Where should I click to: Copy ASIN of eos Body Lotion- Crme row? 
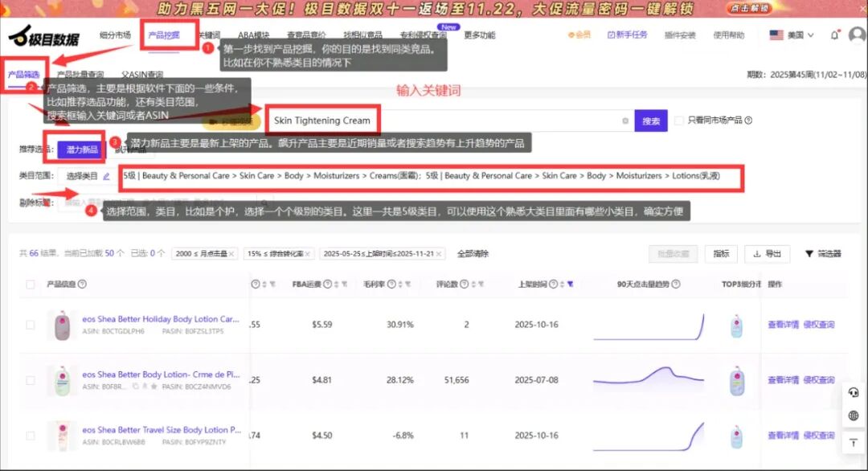[136, 387]
